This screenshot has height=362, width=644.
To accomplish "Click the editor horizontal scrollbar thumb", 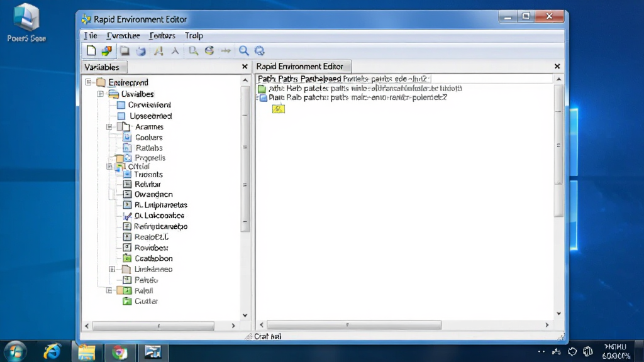I will [354, 325].
